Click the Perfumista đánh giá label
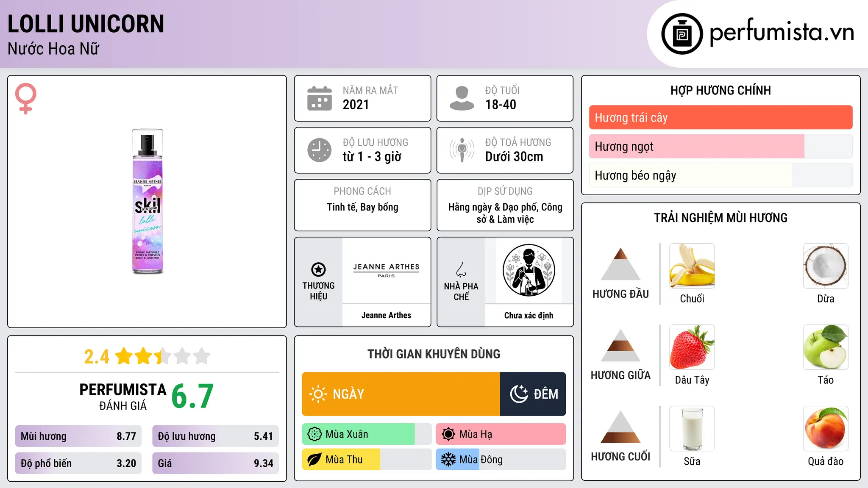Viewport: 868px width, 488px height. (123, 396)
